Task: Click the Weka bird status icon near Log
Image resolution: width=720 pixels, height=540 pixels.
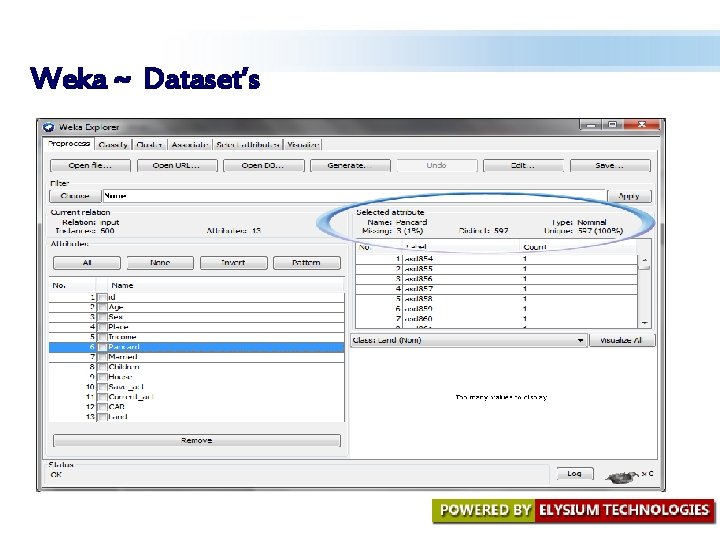Action: (x=622, y=477)
